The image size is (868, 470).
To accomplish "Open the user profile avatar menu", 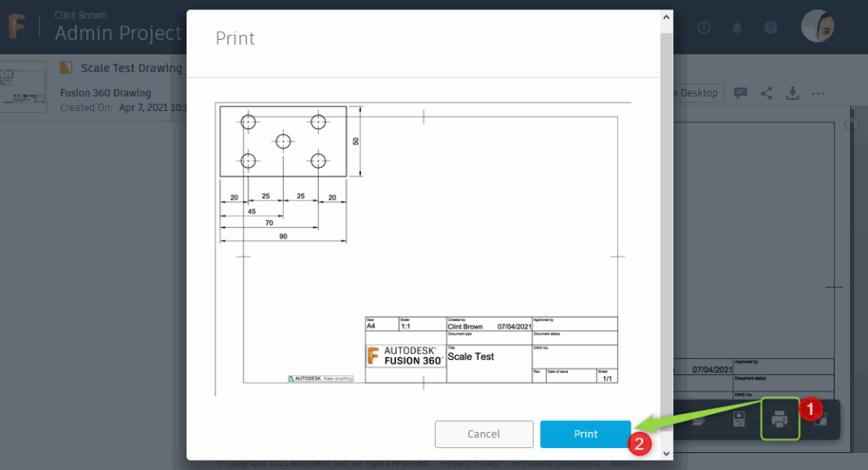I will point(818,26).
